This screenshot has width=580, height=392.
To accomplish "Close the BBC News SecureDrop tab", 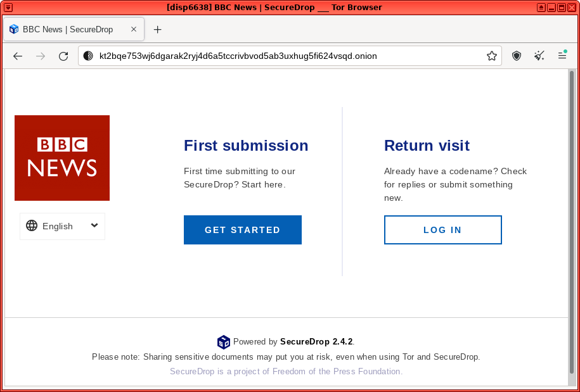I will coord(134,29).
